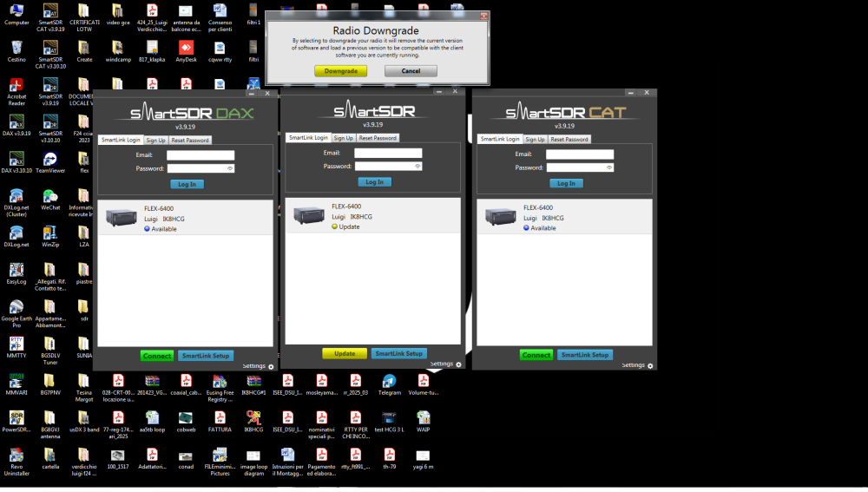The height and width of the screenshot is (492, 868).
Task: Confirm the yellow Downgrade button in the dialog
Action: coord(340,71)
